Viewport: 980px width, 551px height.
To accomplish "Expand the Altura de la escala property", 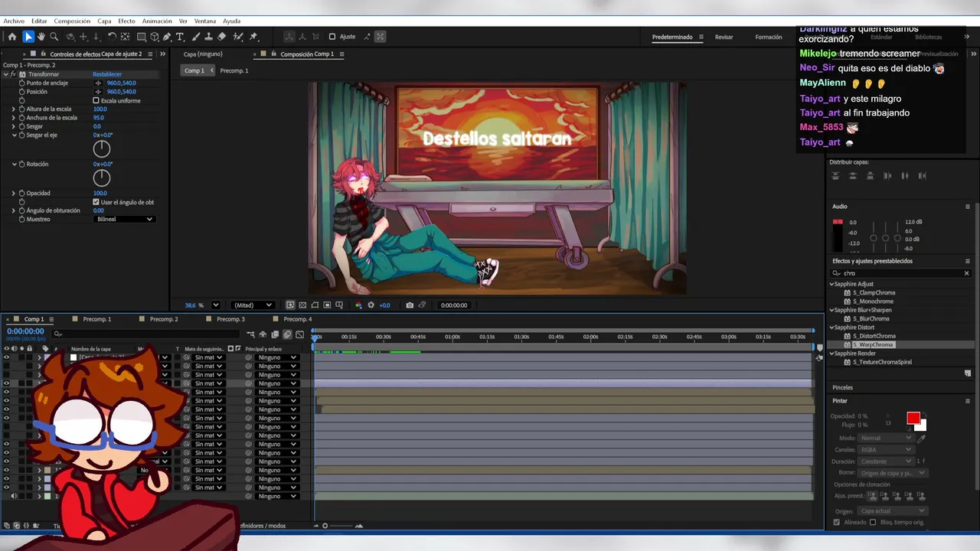I will pos(14,109).
